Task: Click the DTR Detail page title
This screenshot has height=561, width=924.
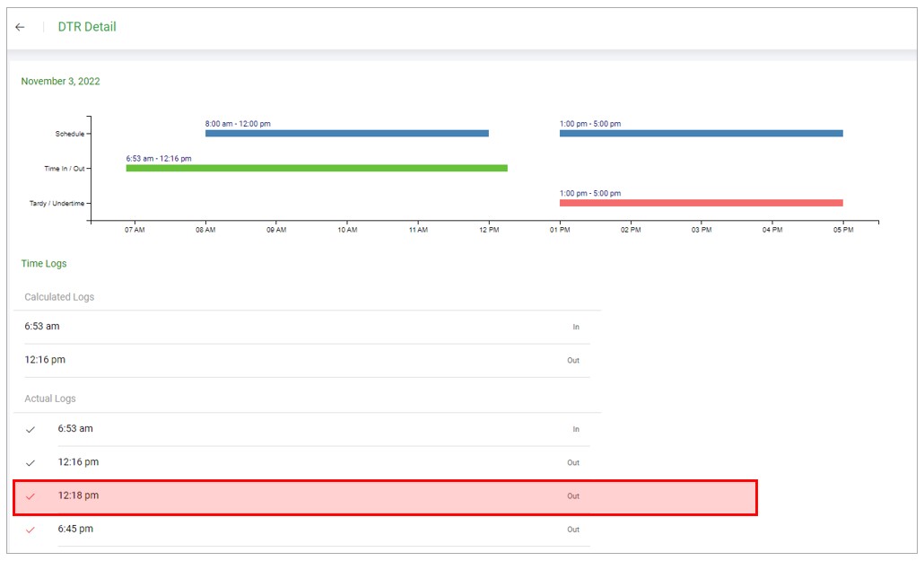Action: (x=87, y=27)
